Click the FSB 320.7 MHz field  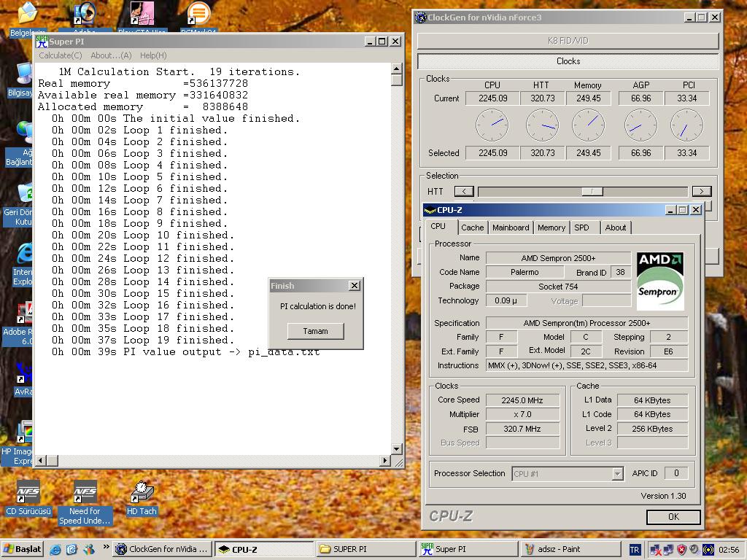[x=522, y=429]
